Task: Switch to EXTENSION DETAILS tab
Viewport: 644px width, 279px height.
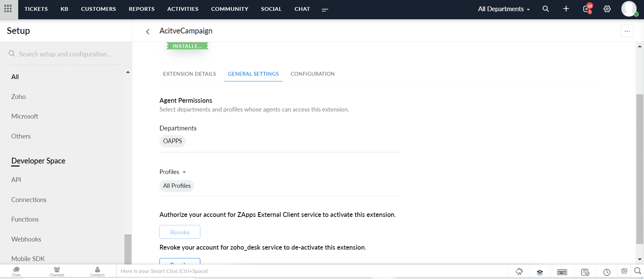Action: tap(190, 74)
